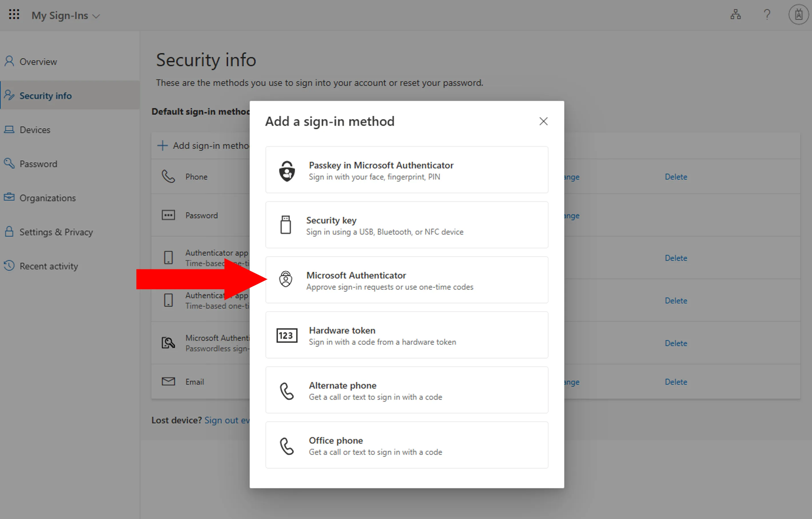Open Settings & Privacy in the sidebar
This screenshot has height=519, width=812.
pyautogui.click(x=56, y=232)
